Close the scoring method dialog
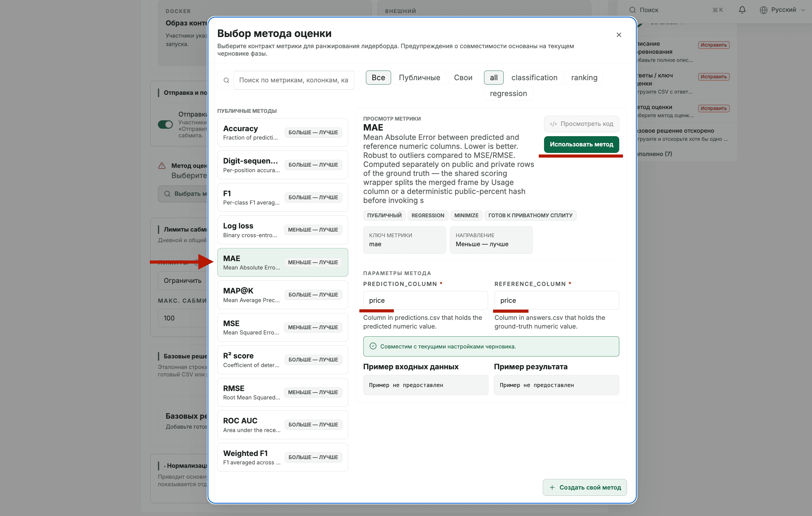The height and width of the screenshot is (516, 812). [619, 35]
